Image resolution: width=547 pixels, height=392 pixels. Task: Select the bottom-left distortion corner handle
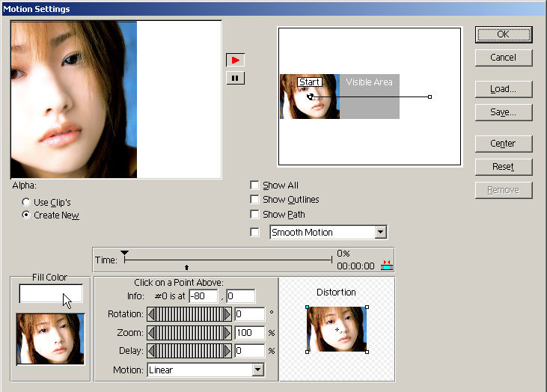307,352
